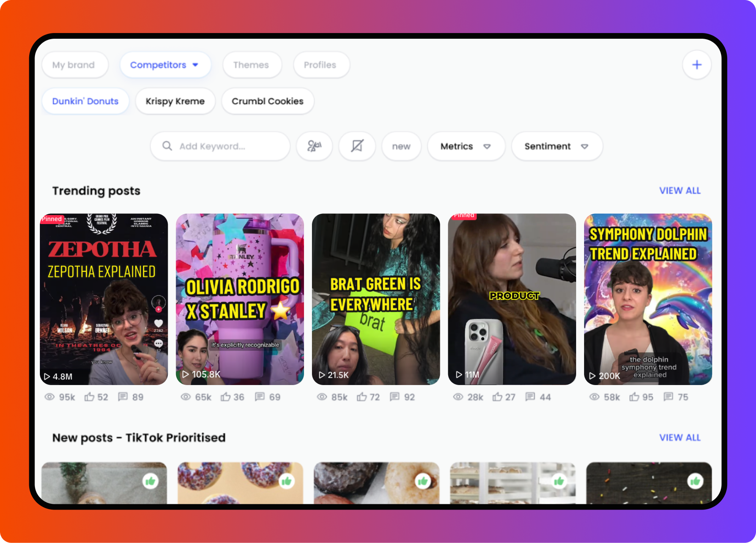Open the Metrics dropdown
Screen dimensions: 756x543
pos(466,146)
